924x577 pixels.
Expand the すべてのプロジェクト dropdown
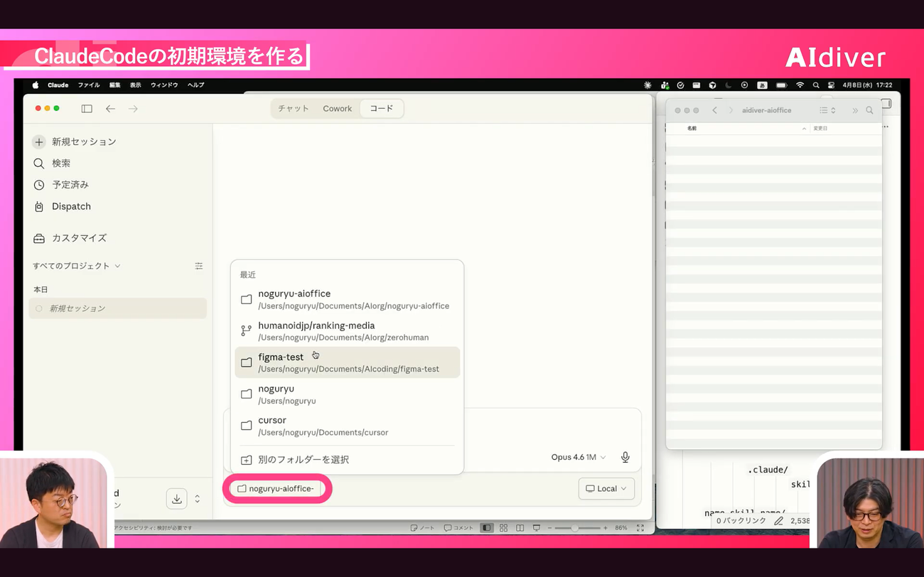77,266
